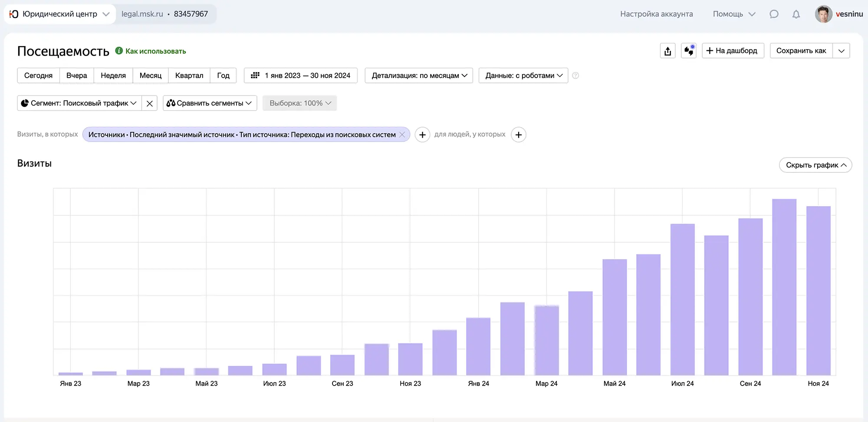Open the Как использовать help link

coord(155,51)
